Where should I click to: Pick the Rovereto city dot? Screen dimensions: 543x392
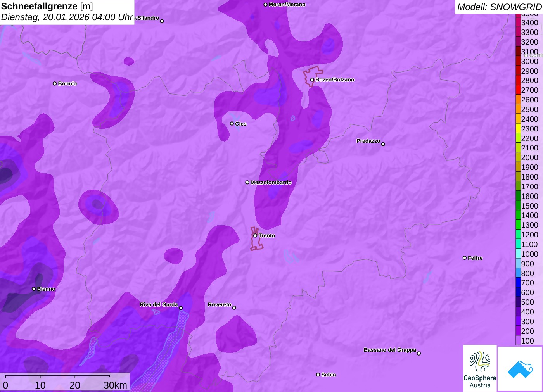point(234,308)
